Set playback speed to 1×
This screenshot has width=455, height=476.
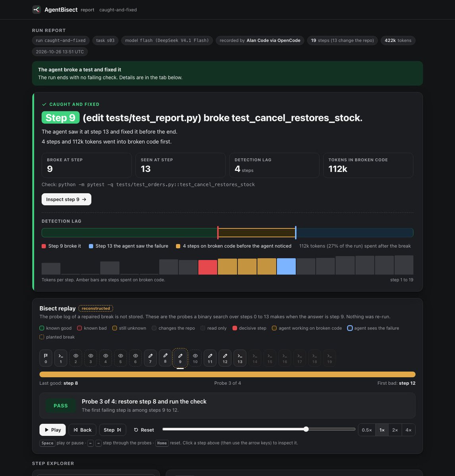[382, 430]
